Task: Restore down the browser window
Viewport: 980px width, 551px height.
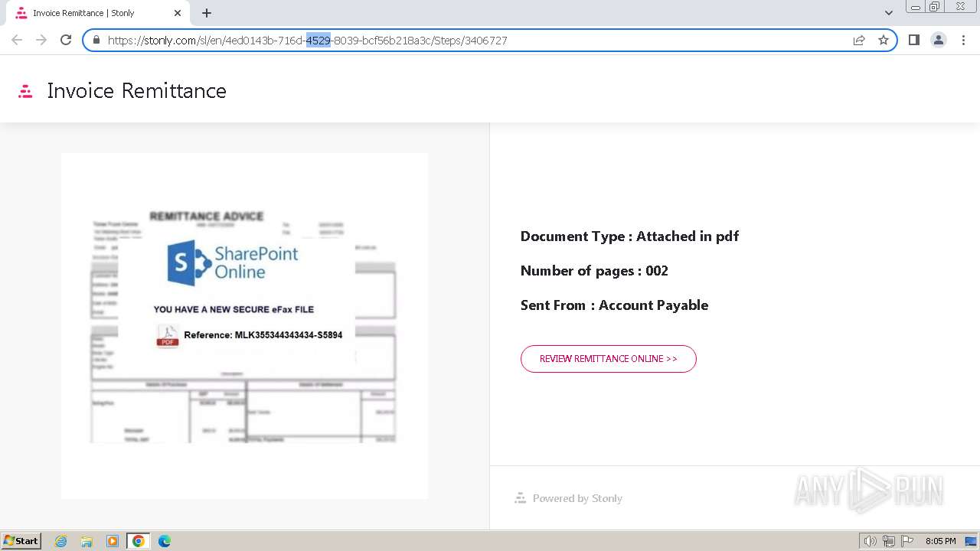Action: tap(935, 7)
